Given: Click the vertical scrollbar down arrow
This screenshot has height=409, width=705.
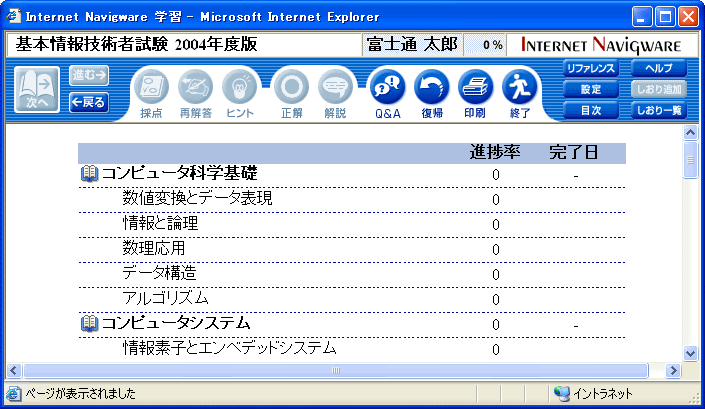Looking at the screenshot, I should [690, 353].
